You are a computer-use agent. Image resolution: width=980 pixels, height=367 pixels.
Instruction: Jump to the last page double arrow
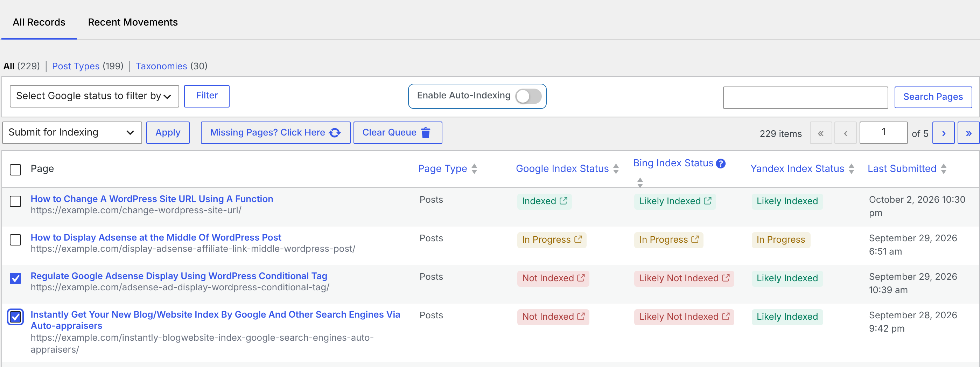point(968,132)
